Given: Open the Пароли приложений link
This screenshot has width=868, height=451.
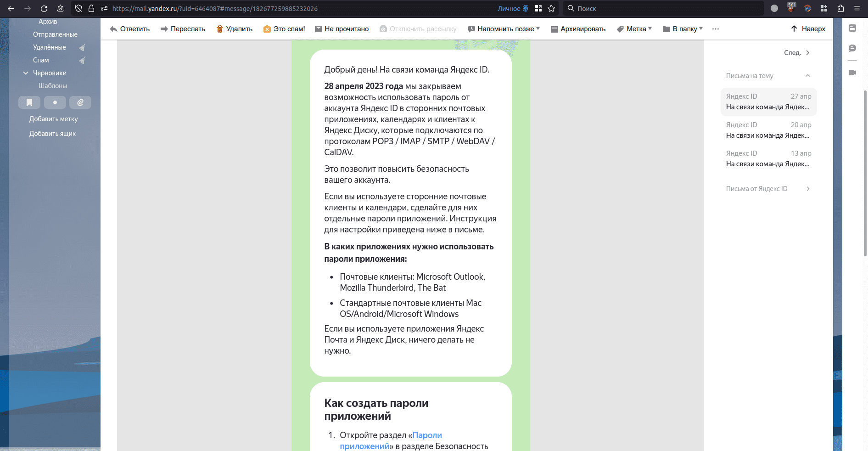Looking at the screenshot, I should point(427,435).
